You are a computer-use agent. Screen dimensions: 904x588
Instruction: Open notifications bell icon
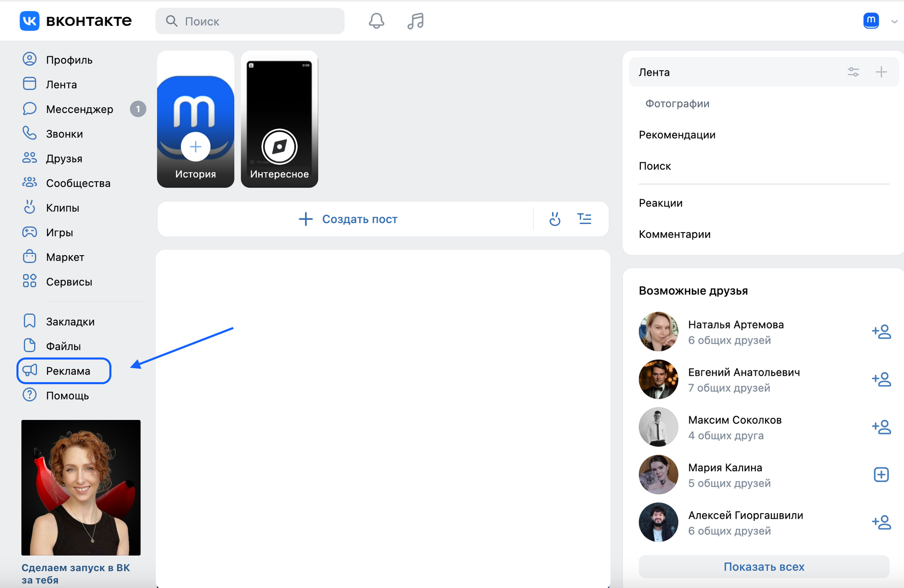click(x=376, y=21)
